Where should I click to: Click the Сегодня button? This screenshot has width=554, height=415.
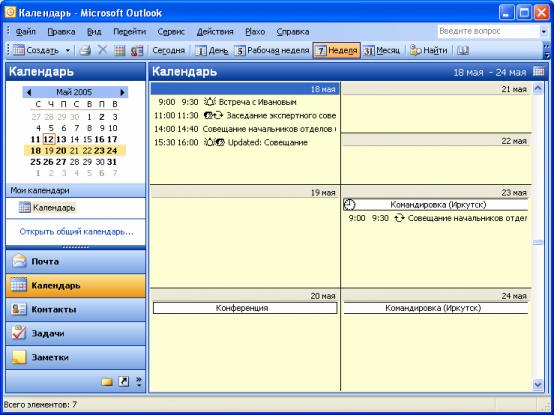169,51
